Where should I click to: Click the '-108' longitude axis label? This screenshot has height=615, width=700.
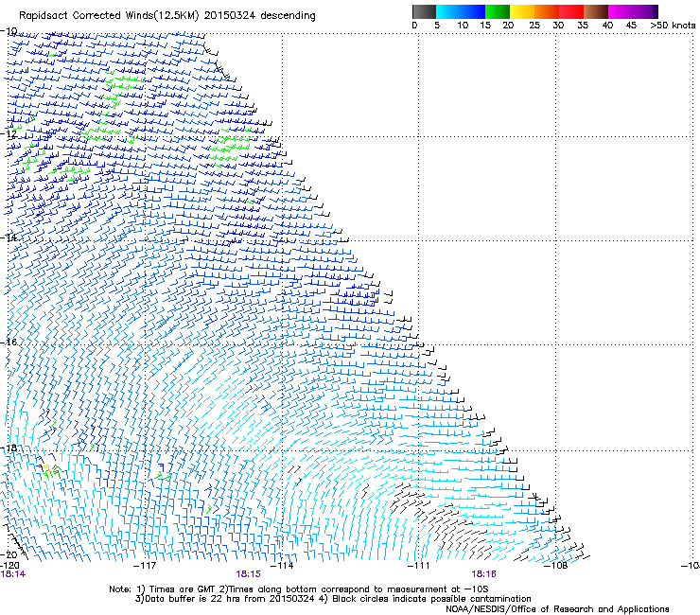pos(555,566)
